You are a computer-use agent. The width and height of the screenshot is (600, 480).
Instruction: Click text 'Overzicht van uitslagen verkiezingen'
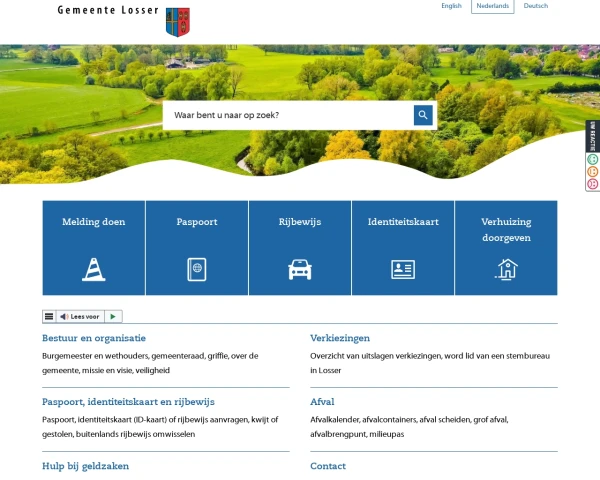(377, 356)
